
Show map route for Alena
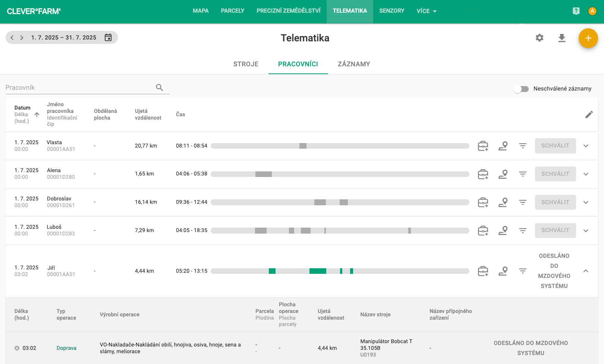(x=503, y=174)
